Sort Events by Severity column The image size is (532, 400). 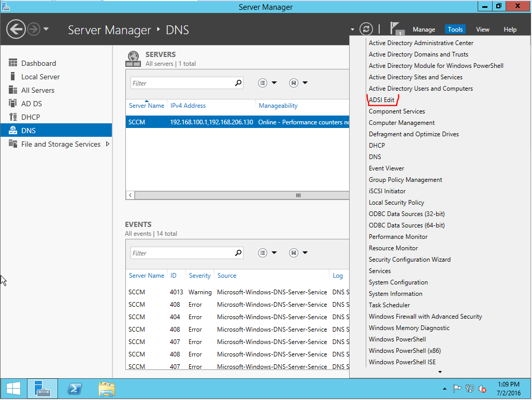(x=200, y=276)
